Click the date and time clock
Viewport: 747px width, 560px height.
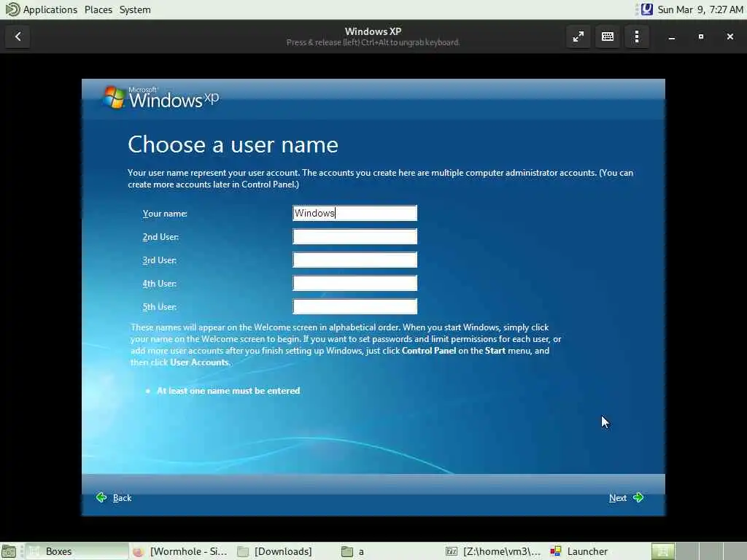coord(700,9)
